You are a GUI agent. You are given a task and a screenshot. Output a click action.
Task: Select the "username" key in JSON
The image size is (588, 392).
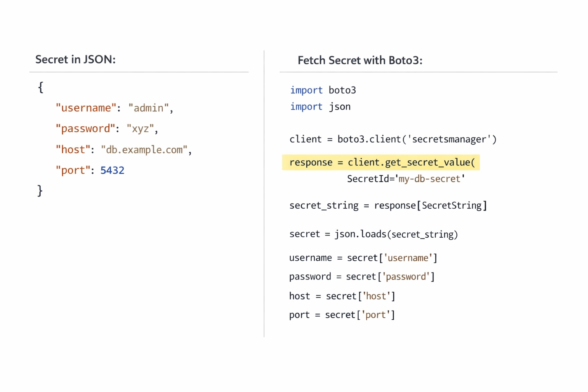tap(85, 108)
